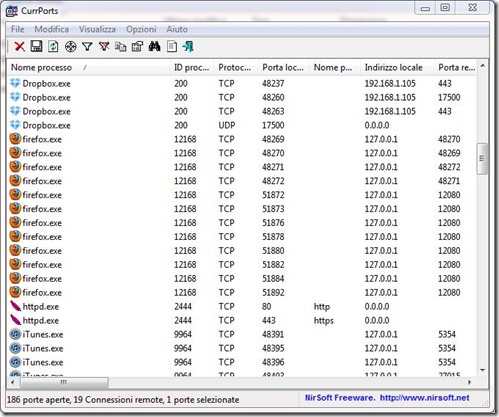
Task: Click the document page toolbar icon
Action: 172,46
